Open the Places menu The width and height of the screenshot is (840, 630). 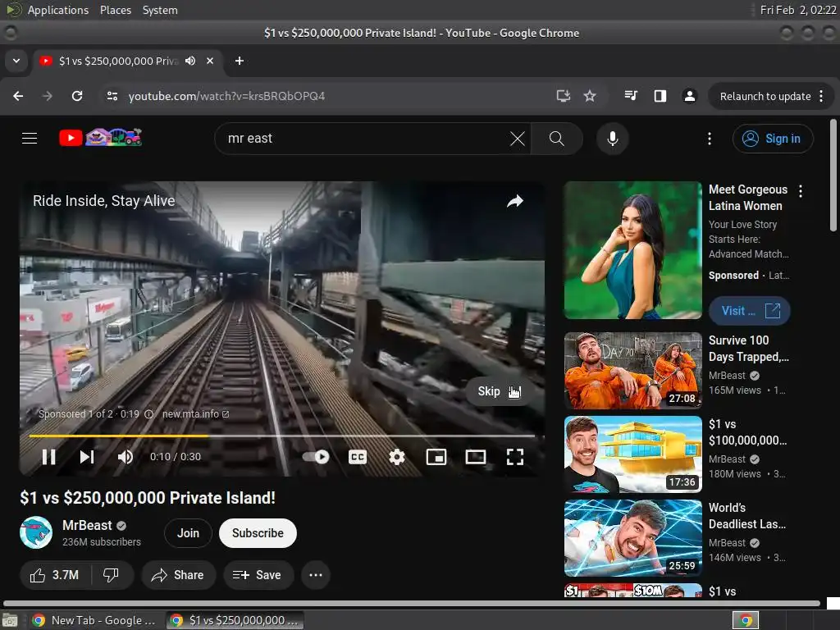115,10
